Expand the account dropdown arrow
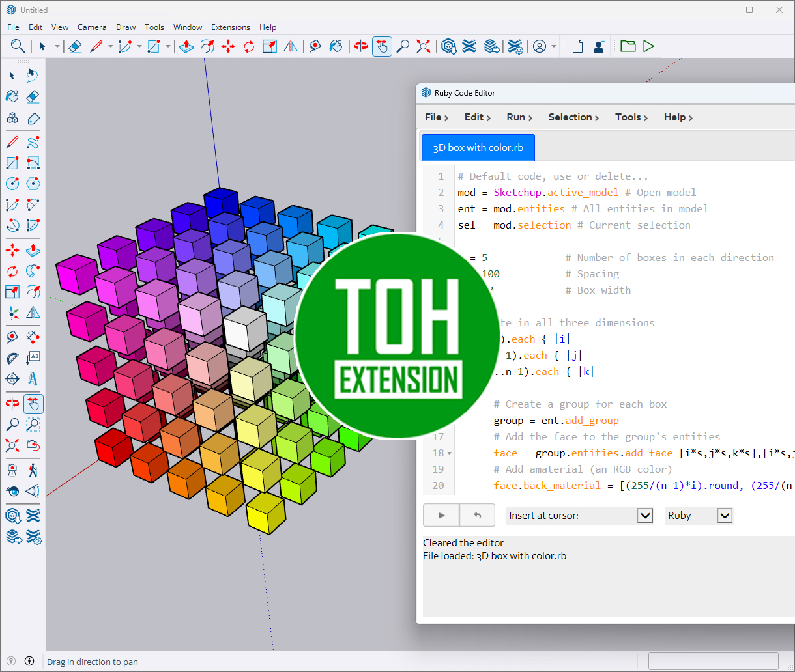Viewport: 795px width, 672px height. tap(554, 46)
